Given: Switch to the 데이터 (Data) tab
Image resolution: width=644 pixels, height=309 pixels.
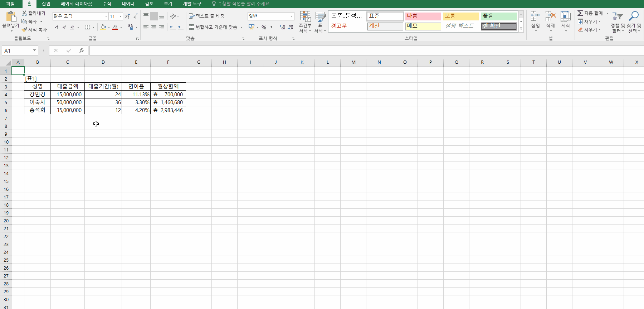Looking at the screenshot, I should coord(128,4).
